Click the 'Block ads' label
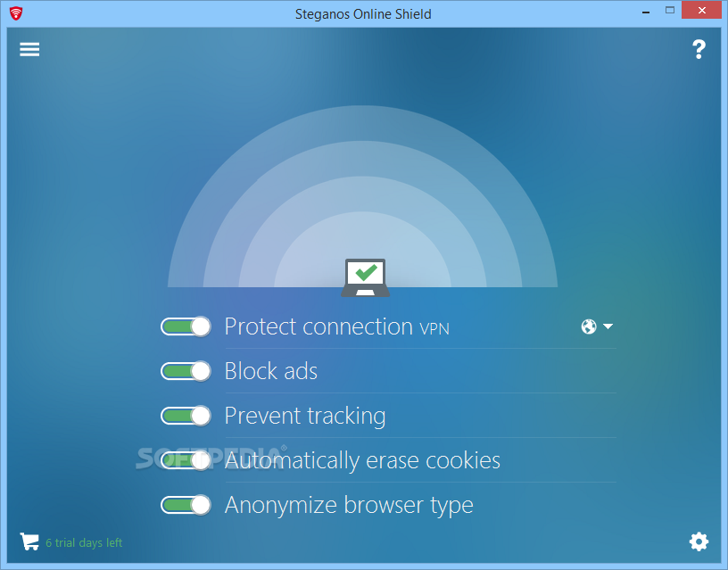This screenshot has height=570, width=728. coord(271,371)
